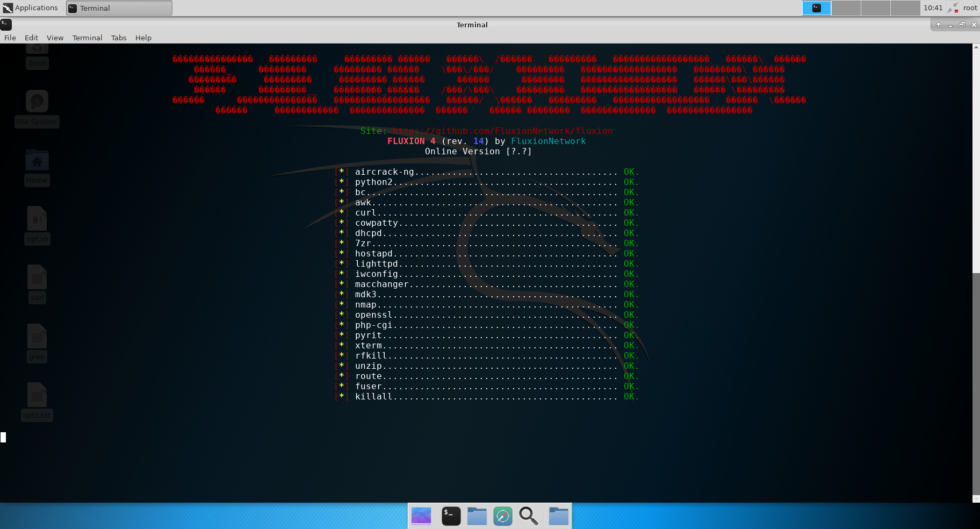The width and height of the screenshot is (980, 529).
Task: Open the show desktop dock icon
Action: point(421,516)
